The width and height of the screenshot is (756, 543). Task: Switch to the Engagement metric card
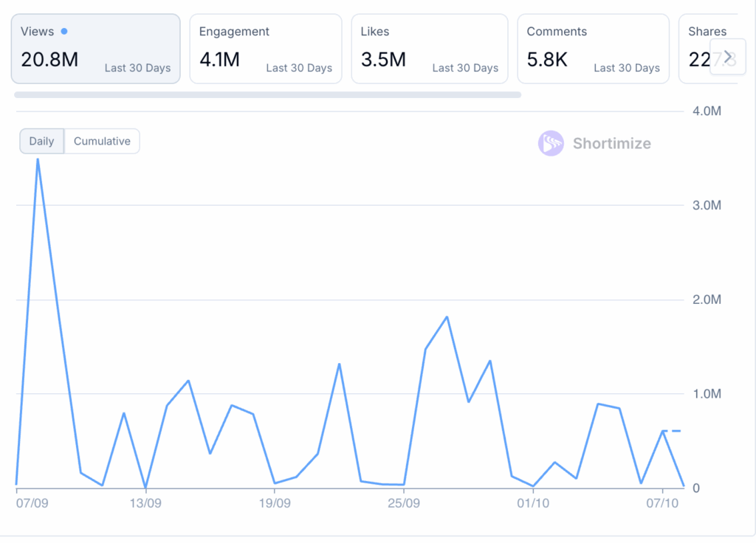point(266,49)
